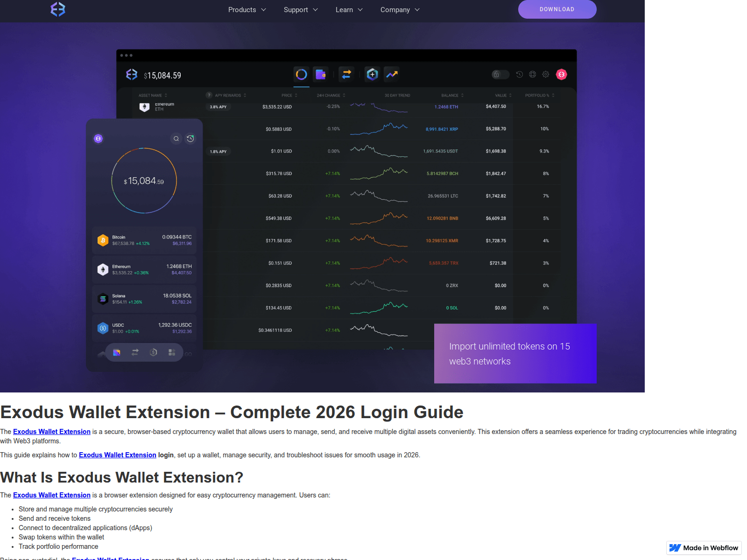Tap the history icon with green dot
This screenshot has height=560, width=747.
tap(190, 139)
